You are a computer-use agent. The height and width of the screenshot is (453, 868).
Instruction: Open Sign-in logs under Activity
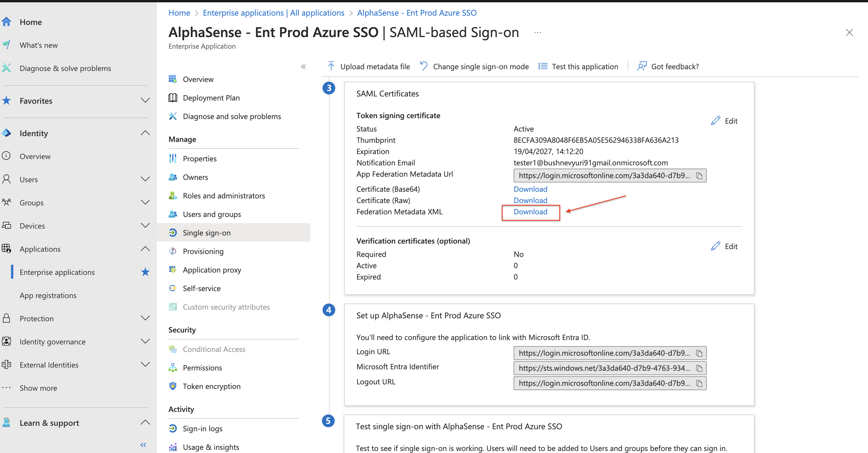click(234, 428)
